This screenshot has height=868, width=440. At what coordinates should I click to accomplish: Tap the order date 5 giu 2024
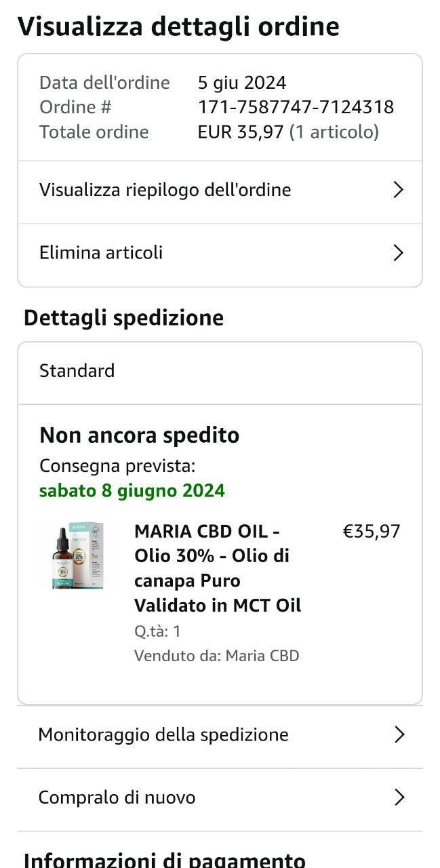[242, 83]
